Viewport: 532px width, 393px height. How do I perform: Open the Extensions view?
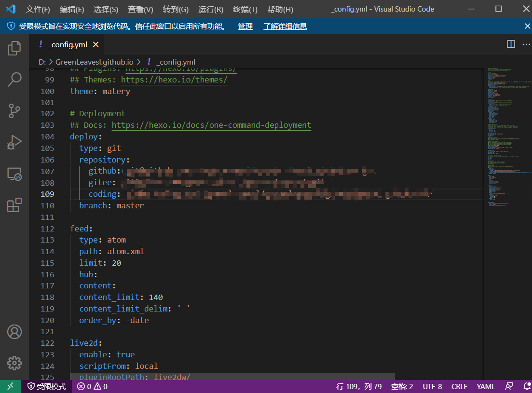(14, 205)
